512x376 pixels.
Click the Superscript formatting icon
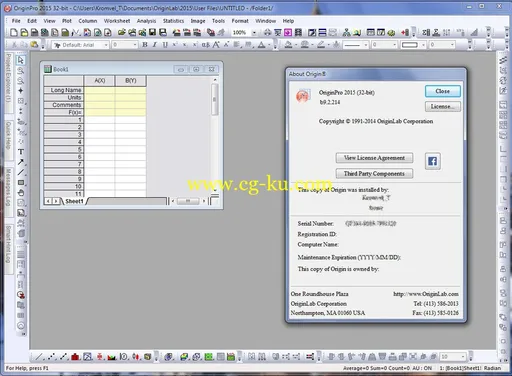(x=175, y=45)
